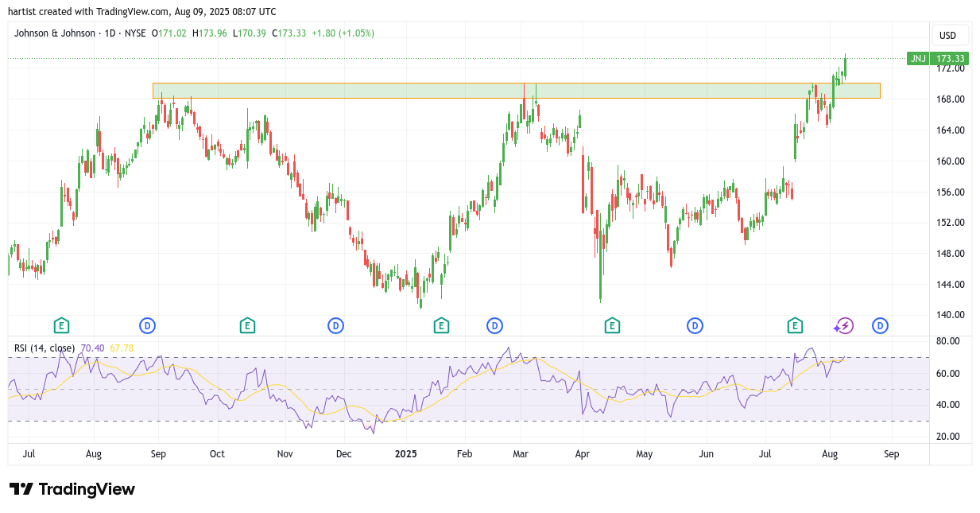This screenshot has height=513, width=980.
Task: Select the dividend marker in late February 2025
Action: (x=495, y=325)
